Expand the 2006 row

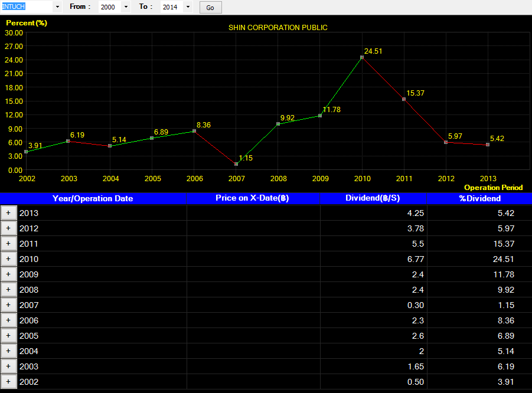[x=8, y=320]
